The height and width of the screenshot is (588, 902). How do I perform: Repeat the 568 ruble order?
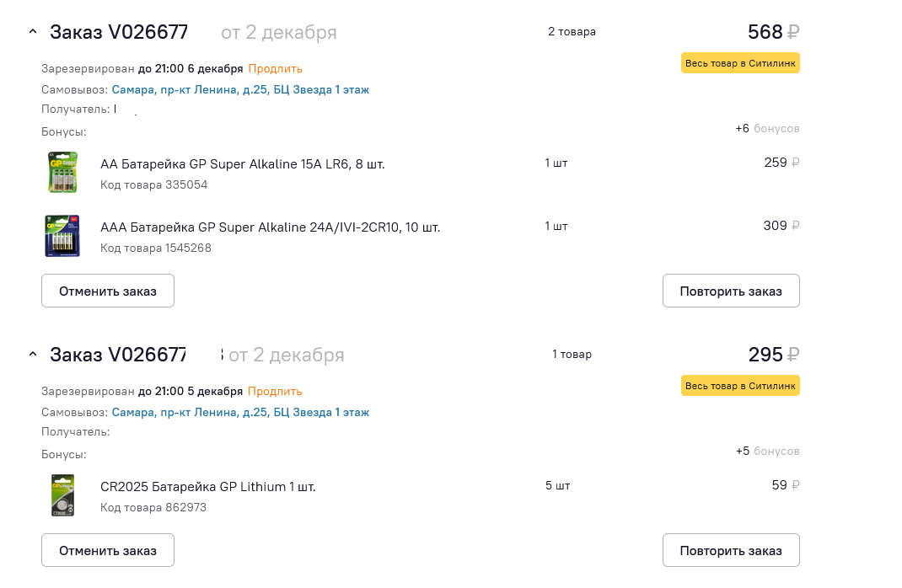(x=731, y=291)
